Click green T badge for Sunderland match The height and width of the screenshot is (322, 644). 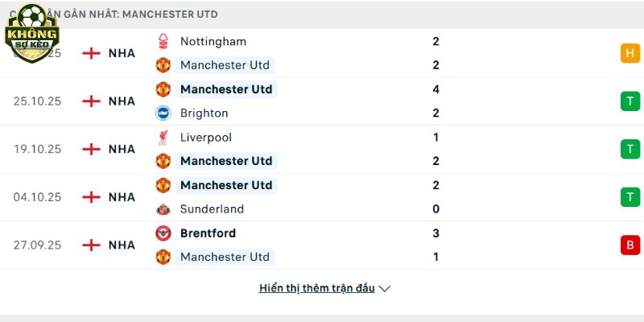pos(630,197)
